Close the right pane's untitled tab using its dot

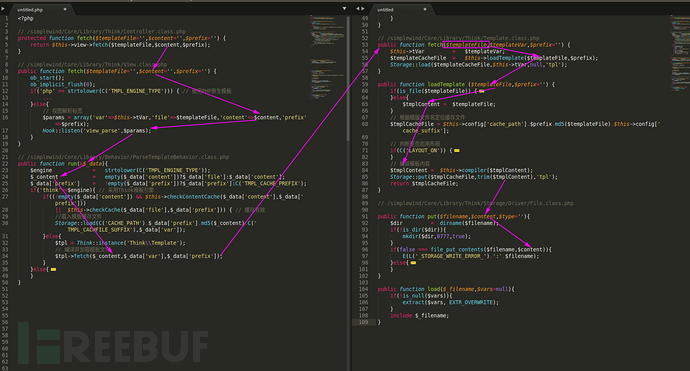(425, 9)
